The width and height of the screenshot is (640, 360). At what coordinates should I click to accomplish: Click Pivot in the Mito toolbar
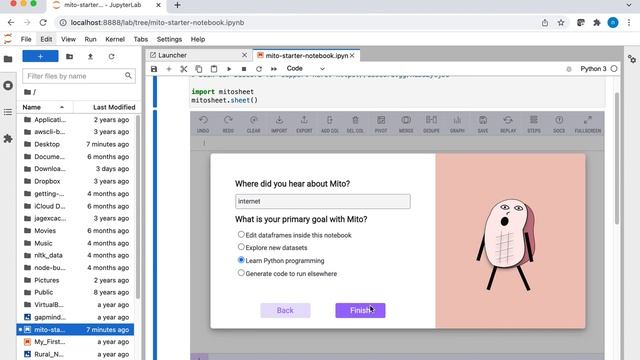381,124
